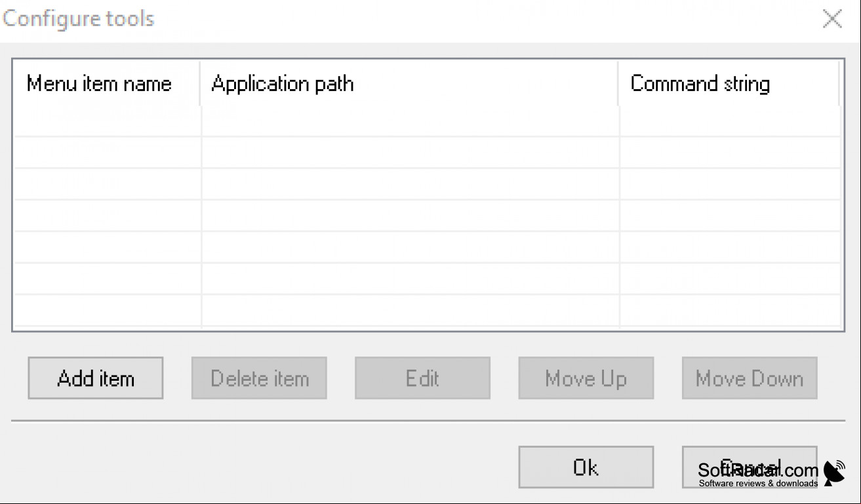Close the Configure tools window

[x=832, y=19]
